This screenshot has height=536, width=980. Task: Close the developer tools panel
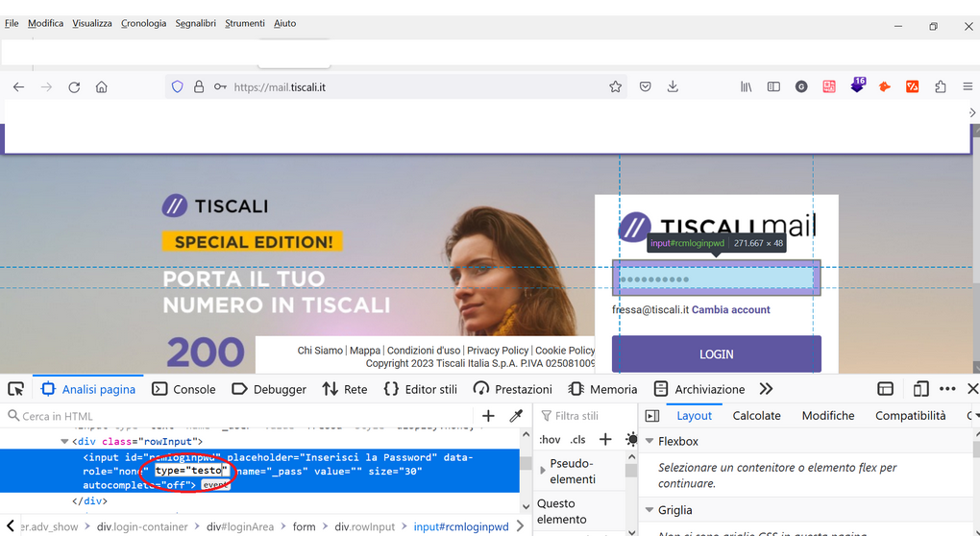tap(972, 389)
